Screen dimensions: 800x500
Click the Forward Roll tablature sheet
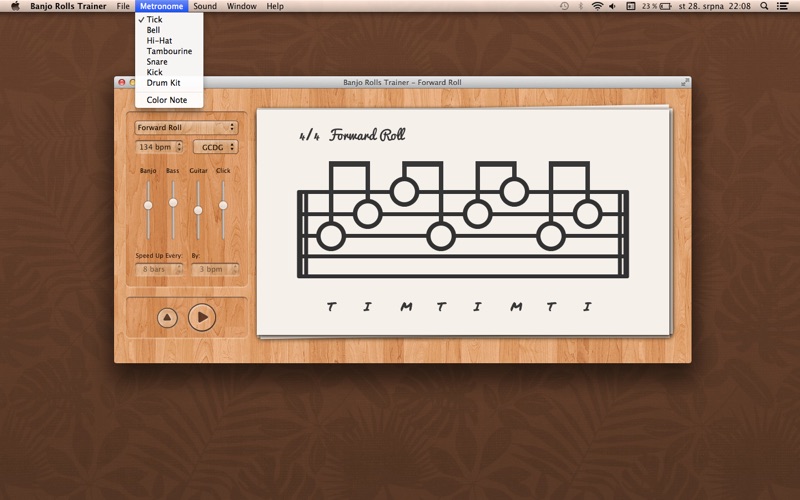(461, 222)
